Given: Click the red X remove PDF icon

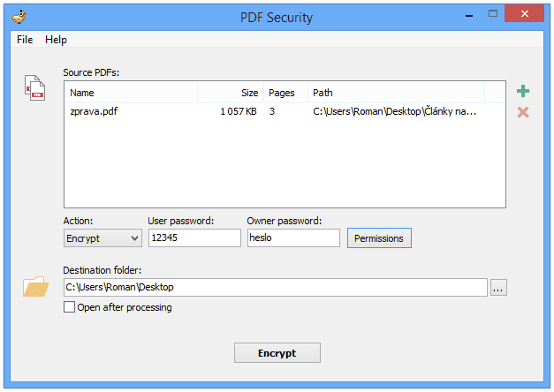Looking at the screenshot, I should 523,112.
